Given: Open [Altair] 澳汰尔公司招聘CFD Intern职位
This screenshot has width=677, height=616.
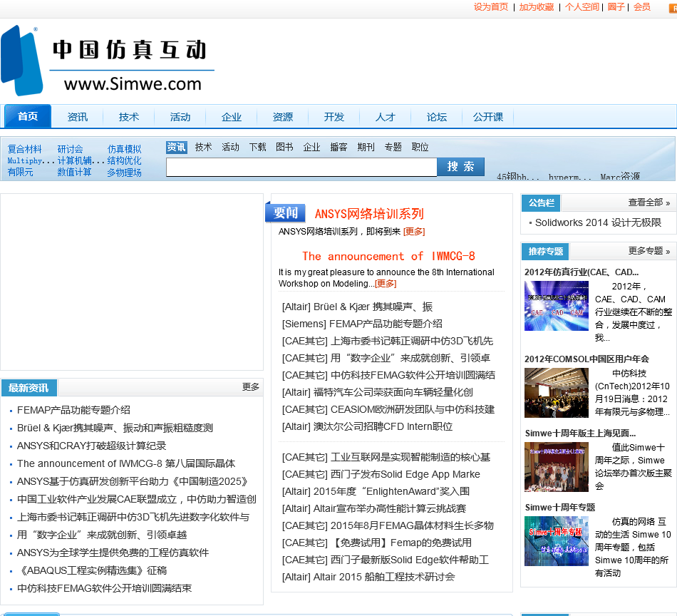Looking at the screenshot, I should point(368,427).
